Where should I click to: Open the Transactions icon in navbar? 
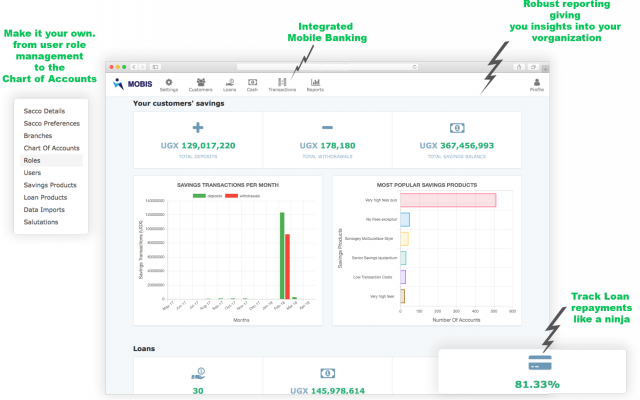[282, 82]
